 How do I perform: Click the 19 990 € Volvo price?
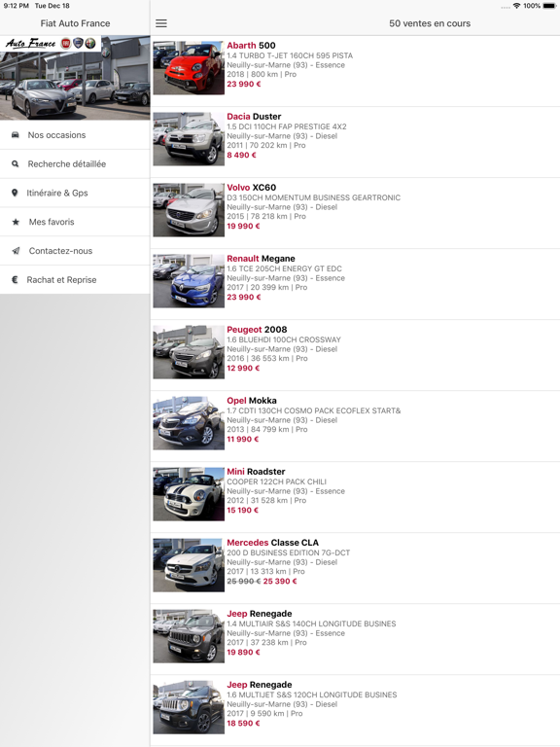[x=243, y=226]
